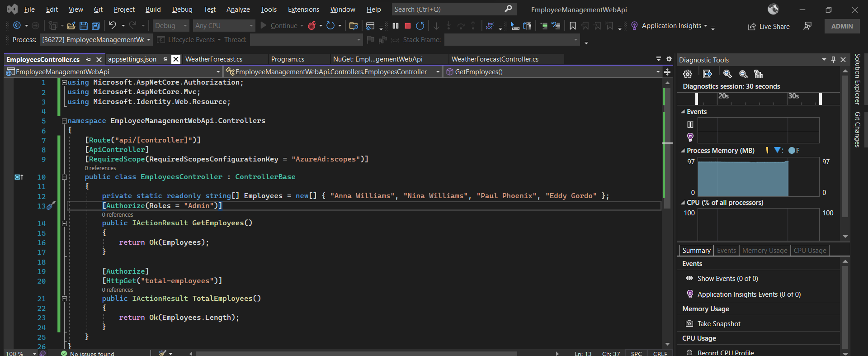The height and width of the screenshot is (356, 868).
Task: Click the ADMIN button
Action: tap(842, 26)
